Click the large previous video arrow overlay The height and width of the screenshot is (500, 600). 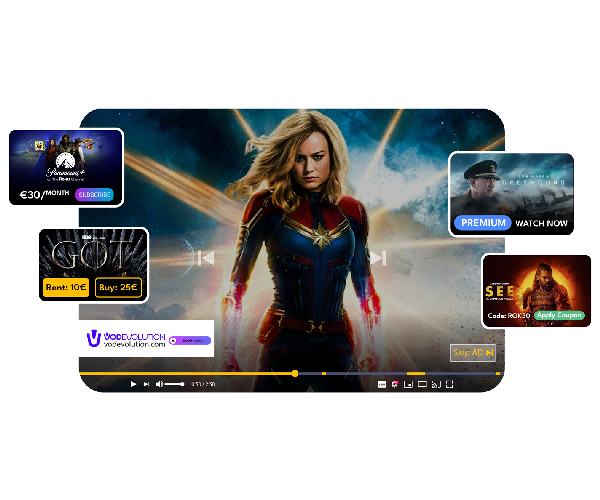click(205, 258)
